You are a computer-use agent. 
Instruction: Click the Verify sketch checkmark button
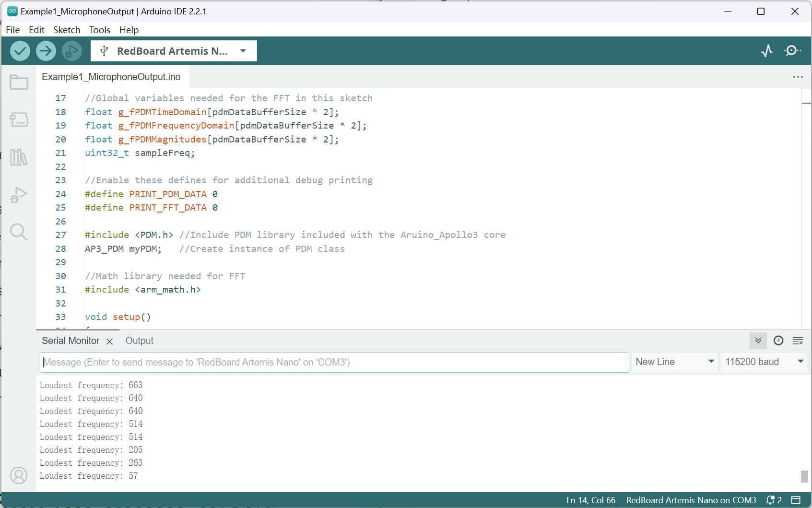20,51
